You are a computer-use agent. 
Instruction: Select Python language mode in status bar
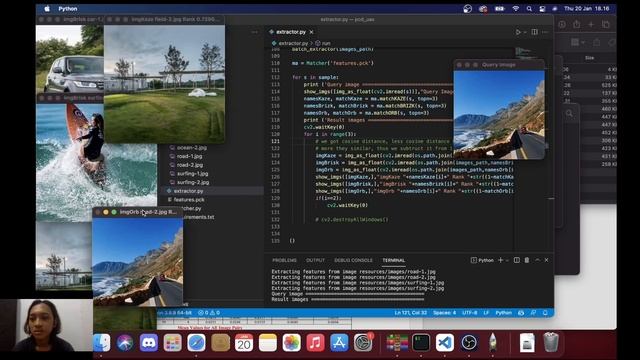coord(503,313)
